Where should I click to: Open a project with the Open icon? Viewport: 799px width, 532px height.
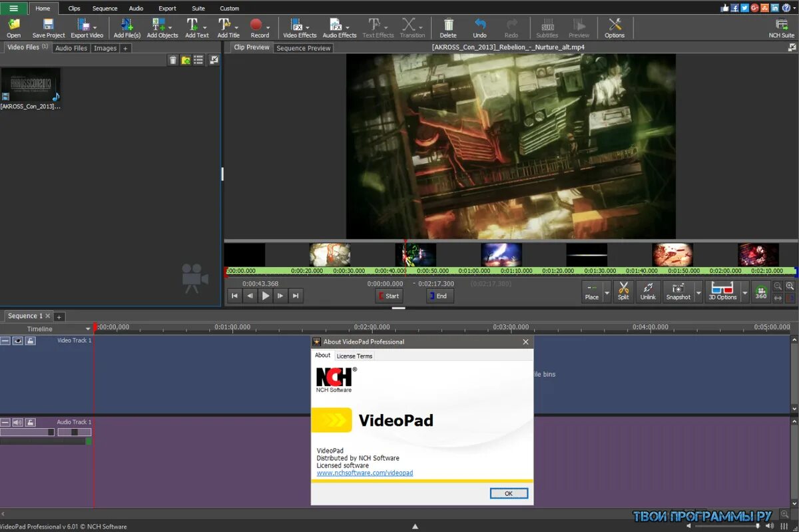(x=14, y=27)
